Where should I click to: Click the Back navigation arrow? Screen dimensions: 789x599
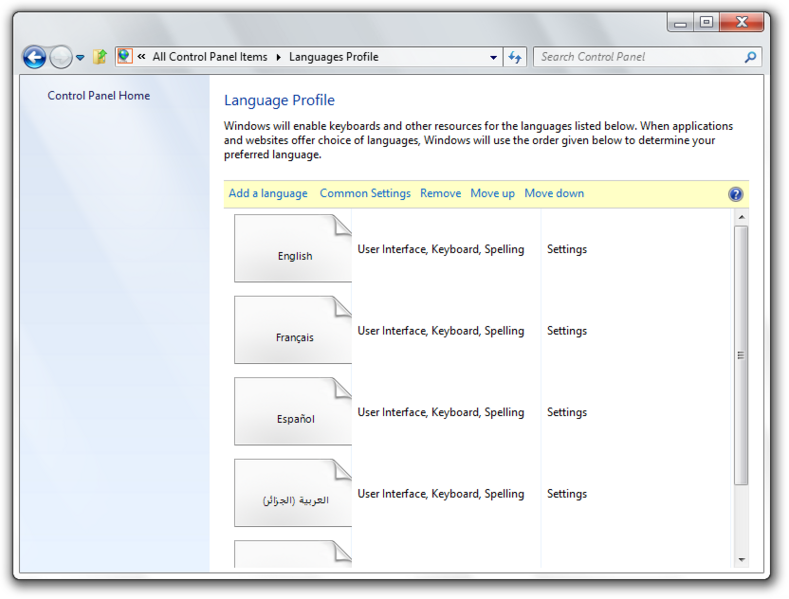pos(34,58)
